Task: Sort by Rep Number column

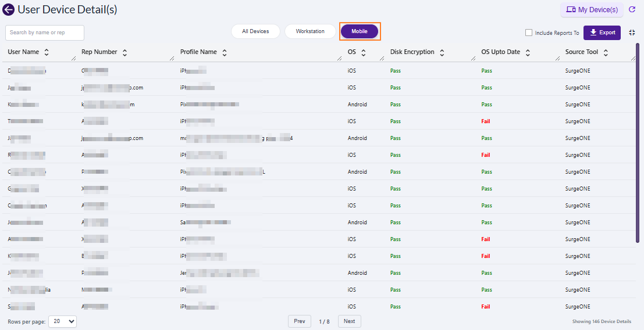Action: pyautogui.click(x=124, y=52)
